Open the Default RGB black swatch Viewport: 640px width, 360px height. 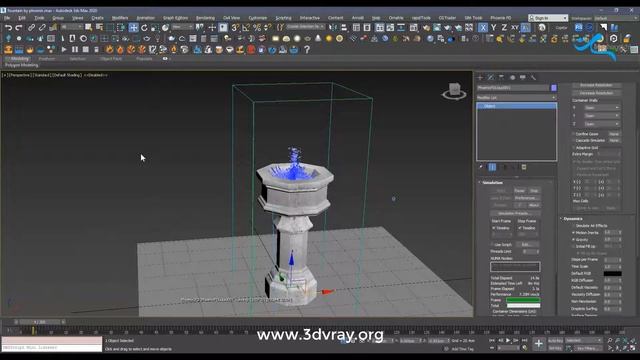[x=612, y=273]
